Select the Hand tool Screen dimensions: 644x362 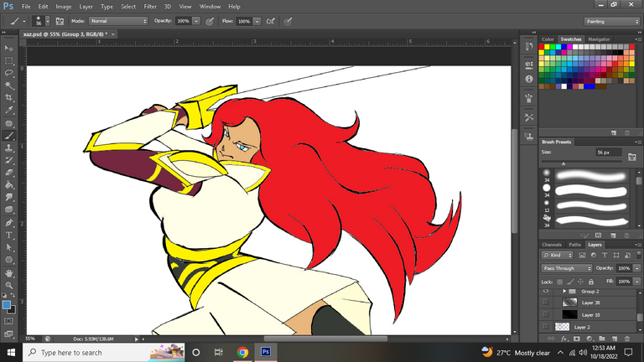point(8,273)
